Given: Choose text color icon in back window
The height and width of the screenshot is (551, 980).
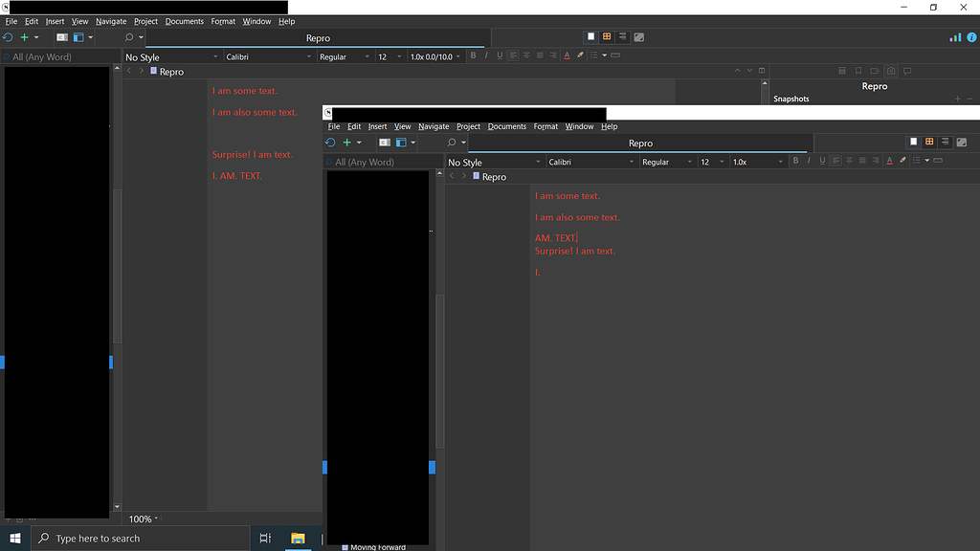Looking at the screenshot, I should [x=567, y=55].
